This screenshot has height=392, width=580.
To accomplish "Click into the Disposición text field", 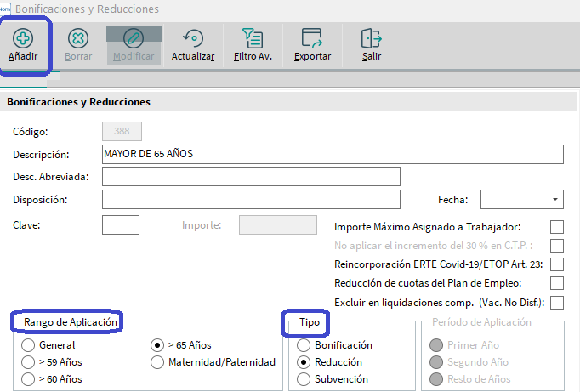I will [251, 200].
